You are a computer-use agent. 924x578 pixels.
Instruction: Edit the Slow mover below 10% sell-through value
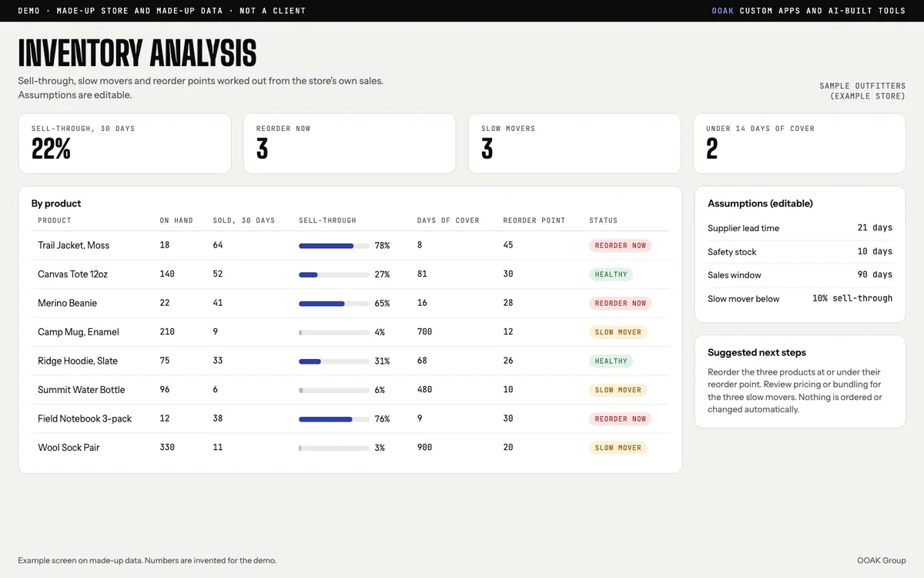tap(852, 298)
